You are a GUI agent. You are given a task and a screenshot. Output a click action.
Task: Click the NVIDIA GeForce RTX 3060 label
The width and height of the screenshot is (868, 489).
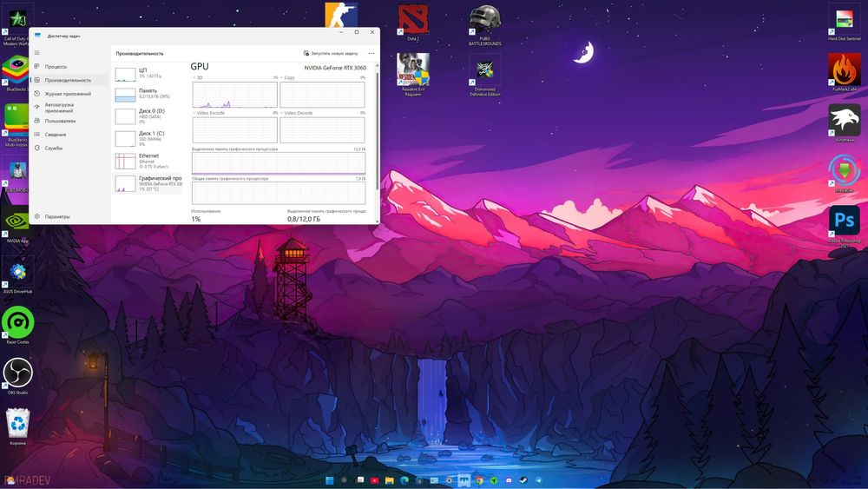pos(335,68)
